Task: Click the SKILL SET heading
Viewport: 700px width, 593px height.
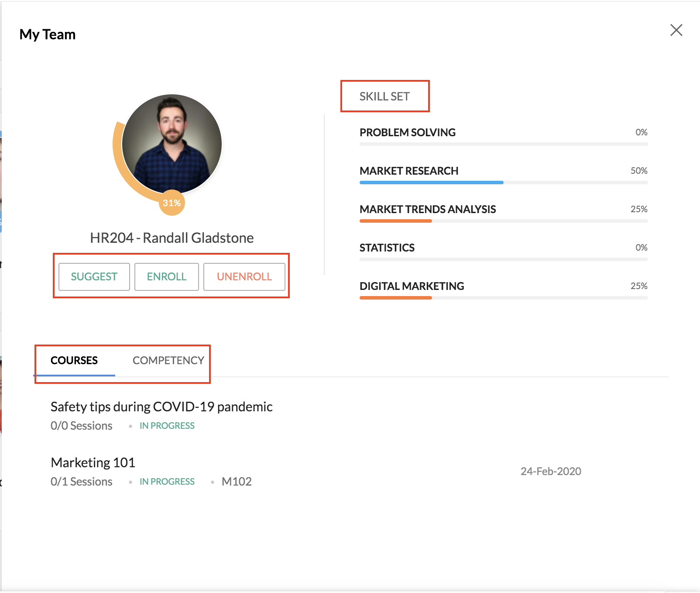Action: pos(384,97)
